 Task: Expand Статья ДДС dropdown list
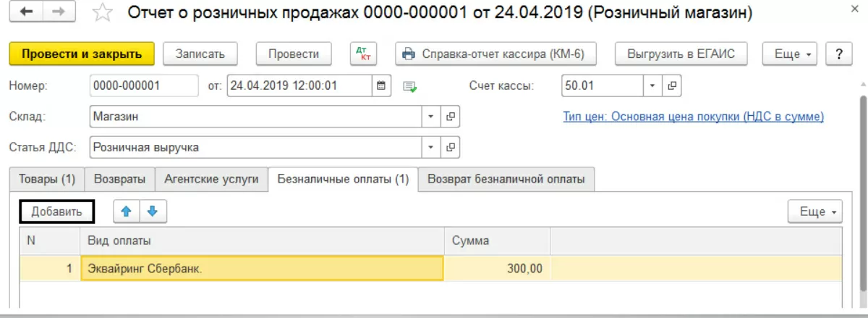click(x=431, y=147)
